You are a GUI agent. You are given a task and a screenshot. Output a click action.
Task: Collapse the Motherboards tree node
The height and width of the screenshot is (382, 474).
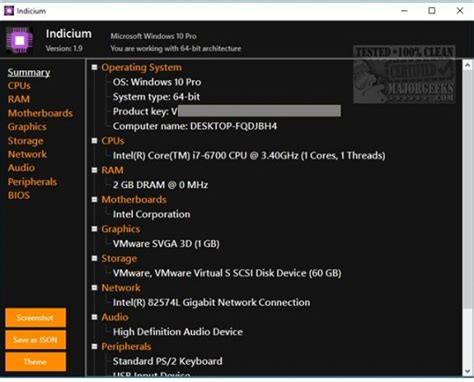click(95, 199)
